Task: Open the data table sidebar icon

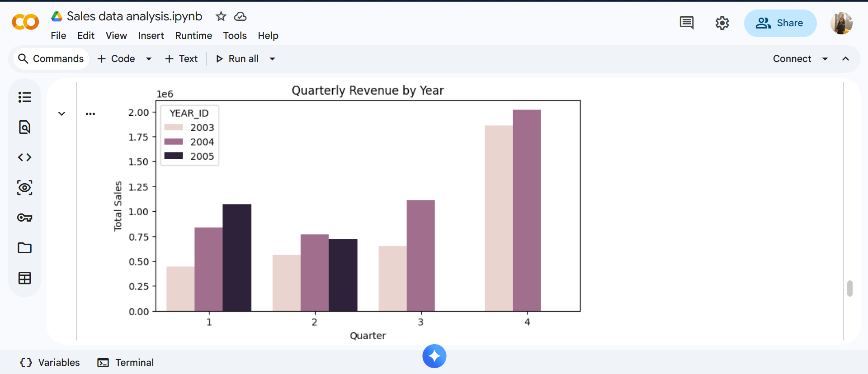Action: click(x=24, y=278)
